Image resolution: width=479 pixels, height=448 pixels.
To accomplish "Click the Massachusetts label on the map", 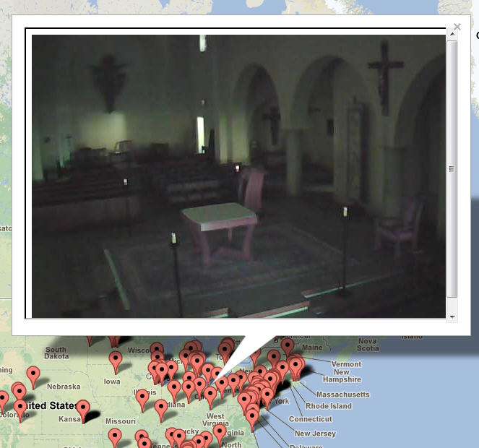I will pos(342,395).
